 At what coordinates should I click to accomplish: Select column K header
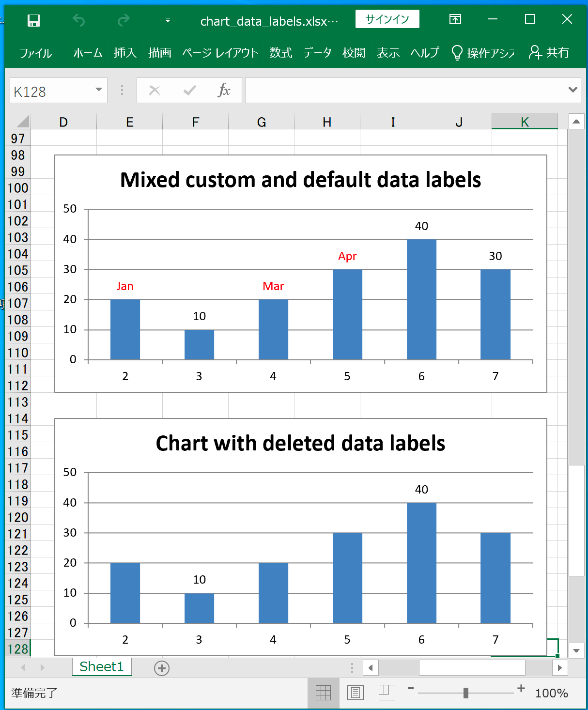coord(525,122)
